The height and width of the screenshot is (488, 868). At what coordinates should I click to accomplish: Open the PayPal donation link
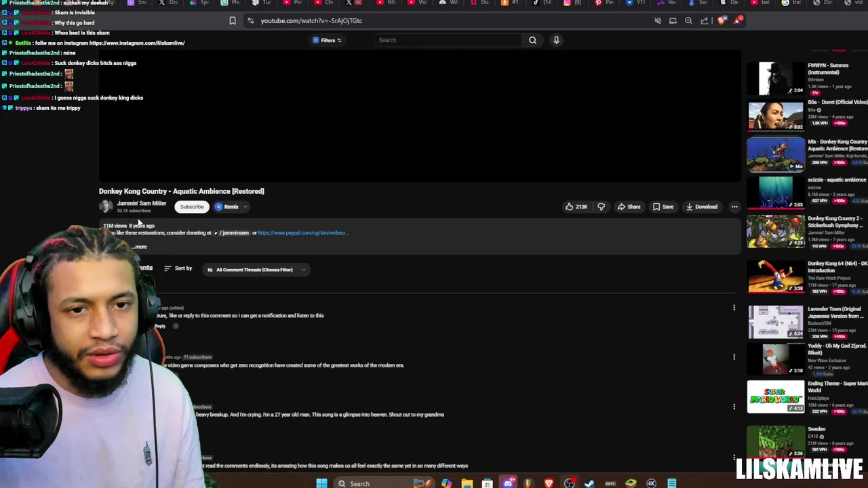302,232
